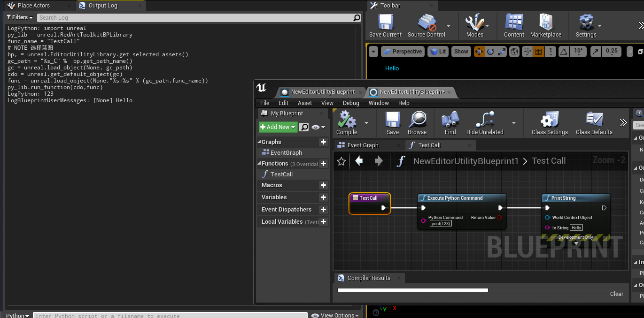Go back with the graph left arrow
The width and height of the screenshot is (644, 318).
click(x=359, y=161)
